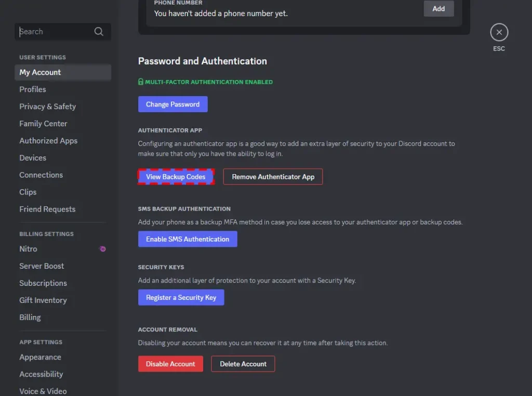Click the Delete Account button
The width and height of the screenshot is (532, 396).
pos(243,364)
